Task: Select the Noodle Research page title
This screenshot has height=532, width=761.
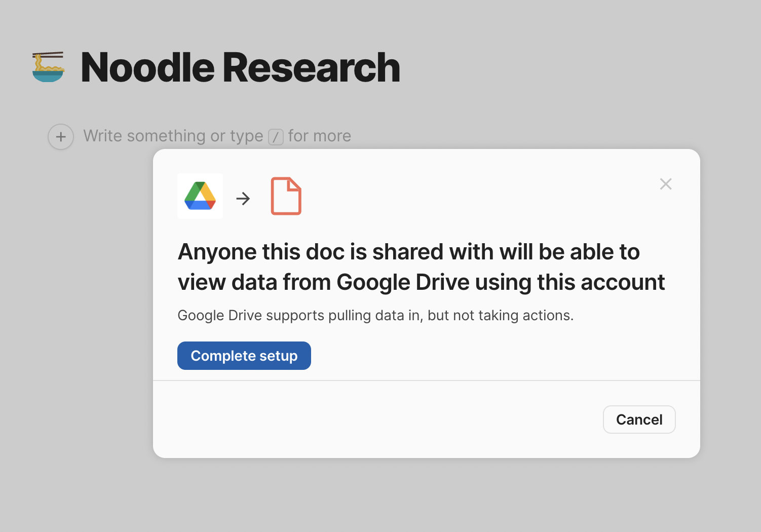Action: click(241, 67)
